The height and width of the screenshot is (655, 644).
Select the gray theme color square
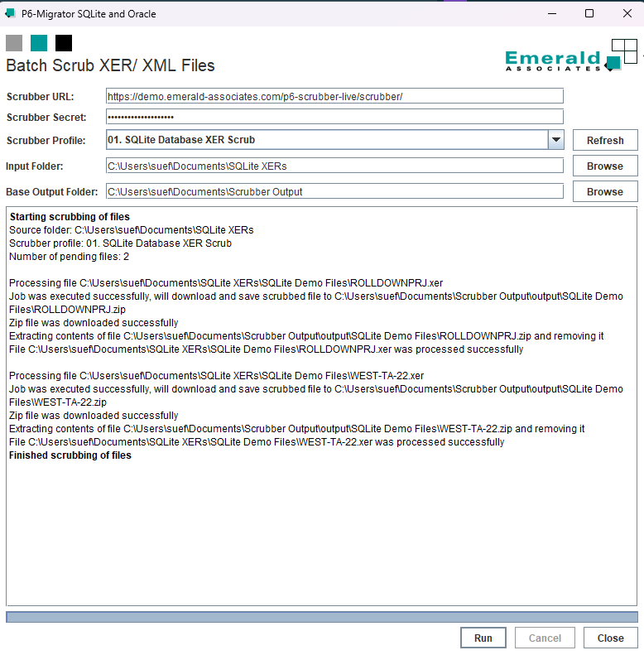point(14,43)
